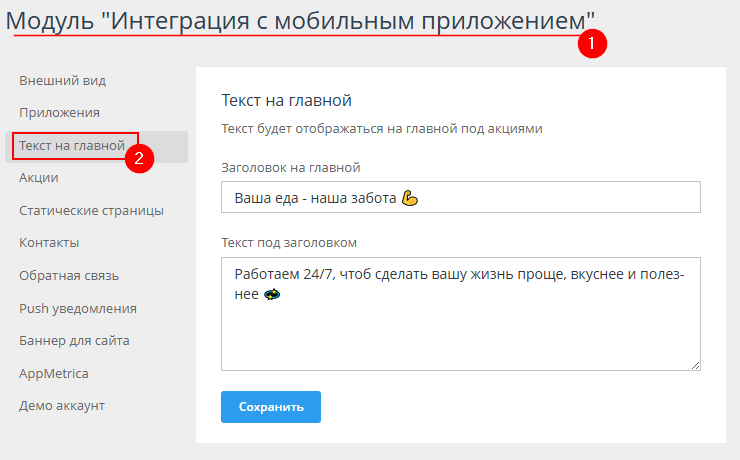Focus the Текст под заголовком text area
The image size is (740, 460).
click(x=460, y=330)
